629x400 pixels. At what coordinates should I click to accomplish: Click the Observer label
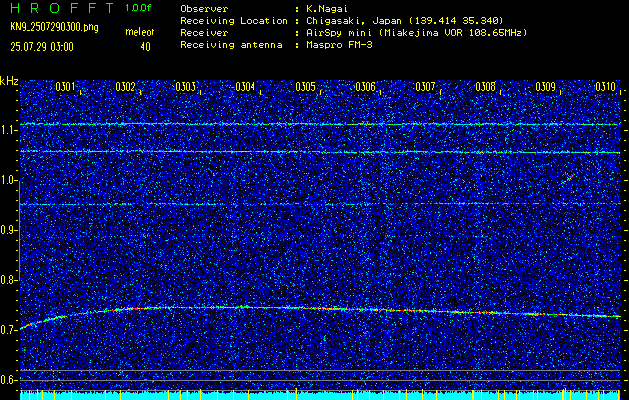tap(204, 8)
